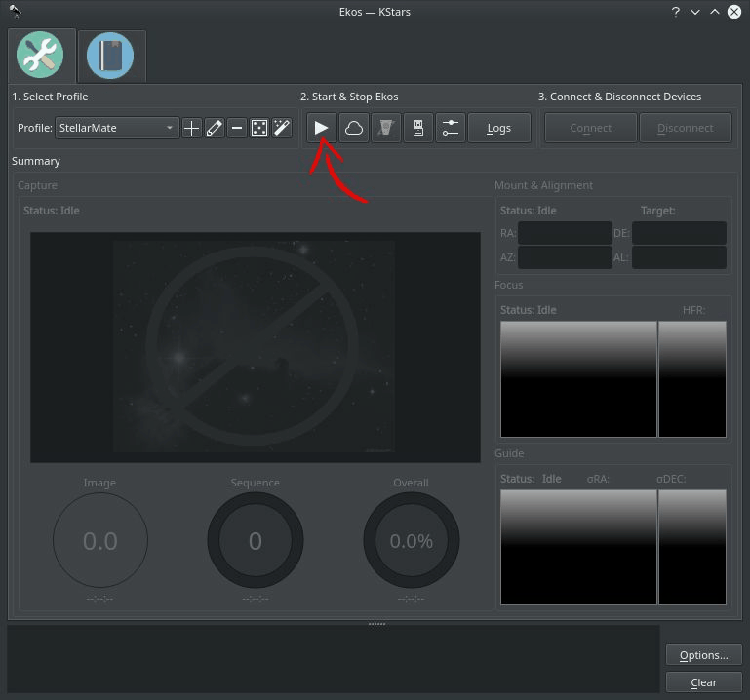Open the Setup tab with wrench icon

coord(40,55)
